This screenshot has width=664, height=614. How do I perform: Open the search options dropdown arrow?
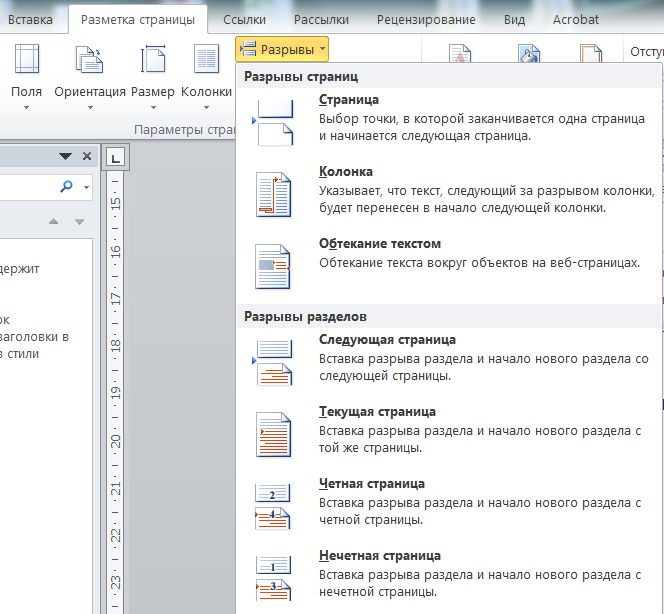86,187
